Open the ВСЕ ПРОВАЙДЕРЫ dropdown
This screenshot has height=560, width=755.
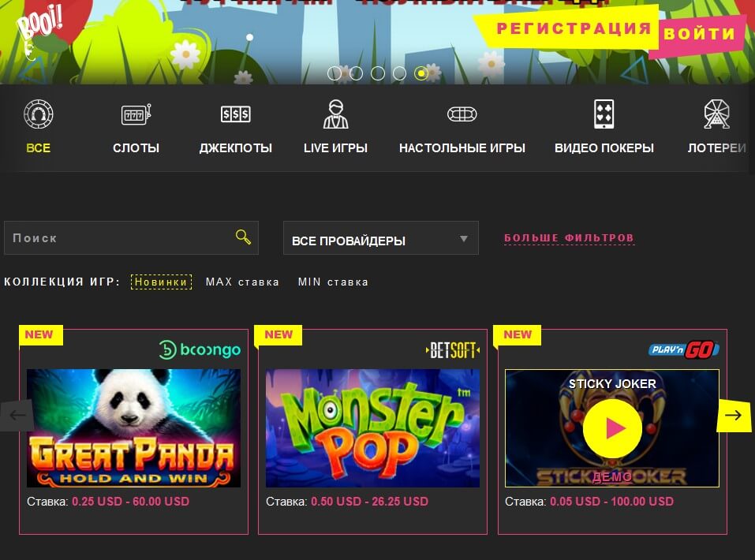[x=380, y=237]
